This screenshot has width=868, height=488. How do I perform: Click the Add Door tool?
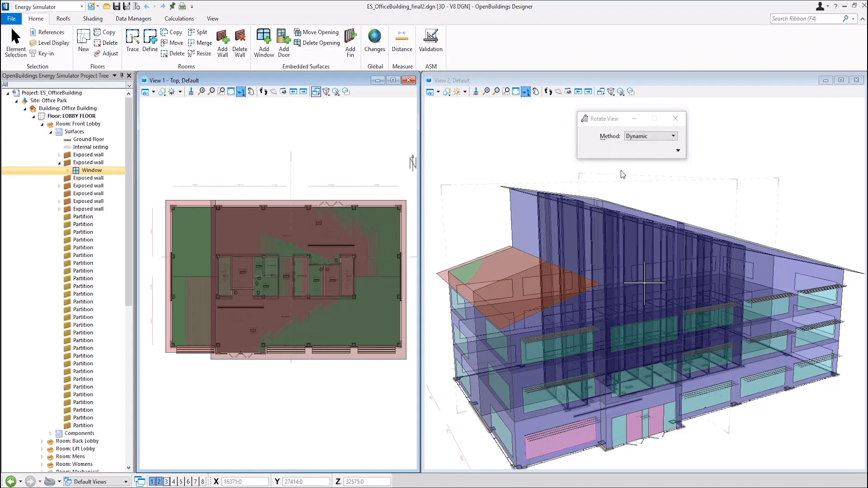point(283,42)
